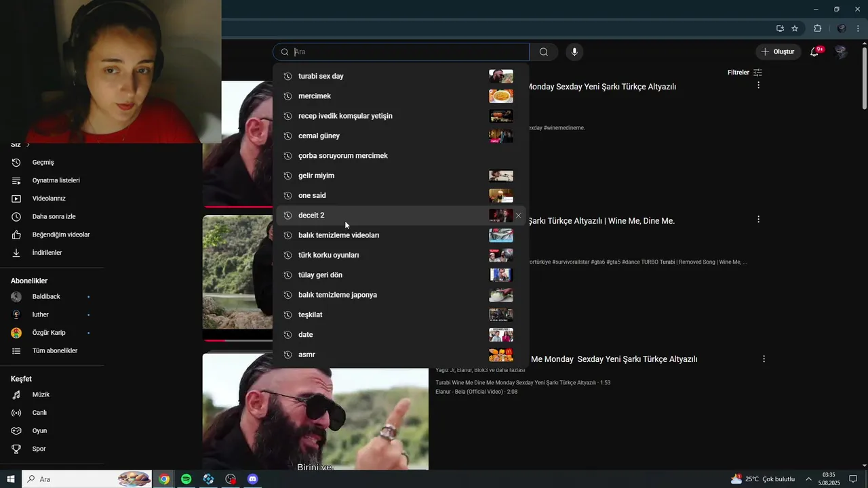Click the search magnifier button

544,52
